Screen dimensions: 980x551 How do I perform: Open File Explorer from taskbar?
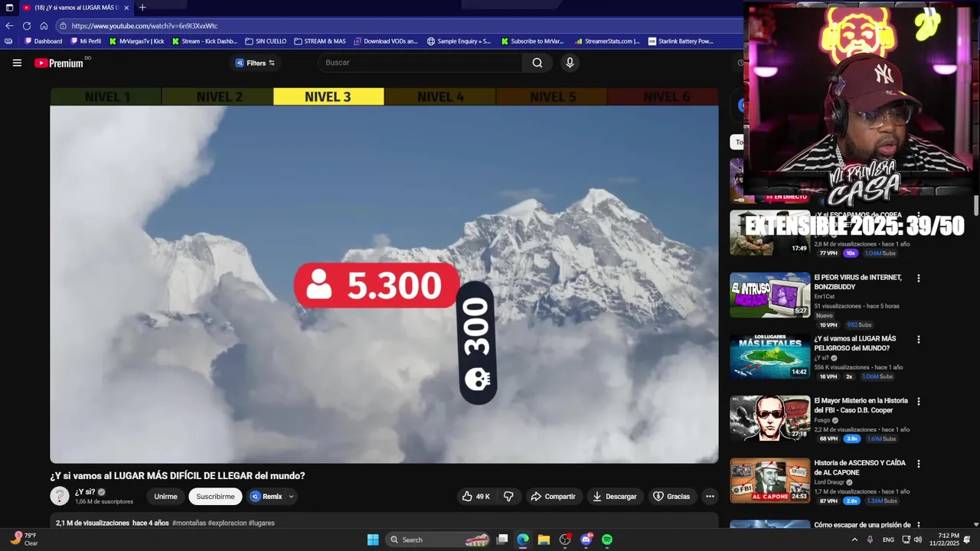[544, 540]
